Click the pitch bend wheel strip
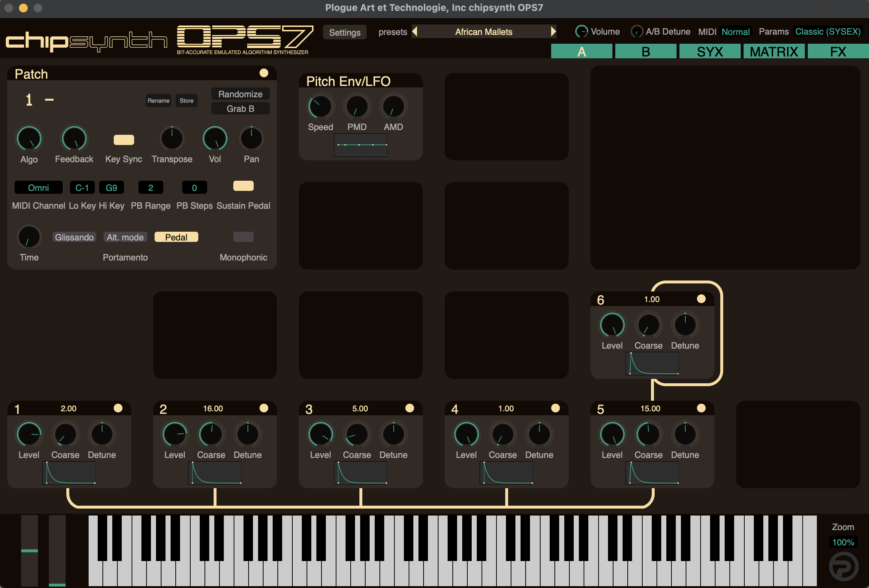Image resolution: width=869 pixels, height=588 pixels. (30, 550)
